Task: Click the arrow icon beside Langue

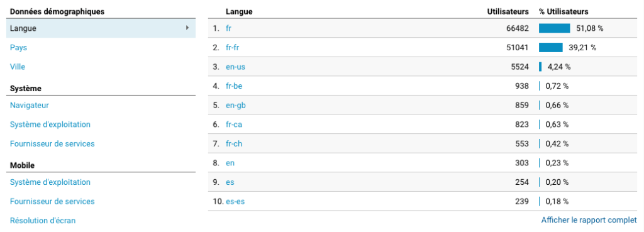Action: (x=187, y=28)
